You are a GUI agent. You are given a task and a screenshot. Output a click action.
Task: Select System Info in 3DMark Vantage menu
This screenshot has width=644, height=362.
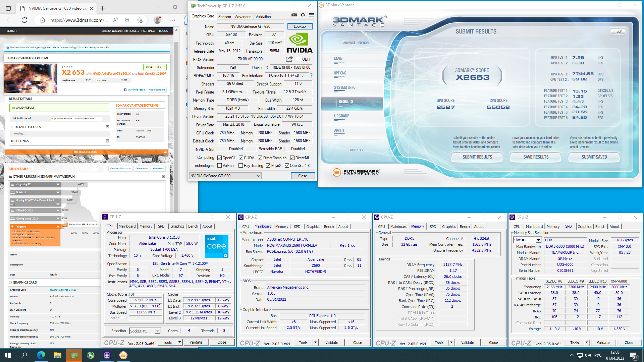(344, 88)
